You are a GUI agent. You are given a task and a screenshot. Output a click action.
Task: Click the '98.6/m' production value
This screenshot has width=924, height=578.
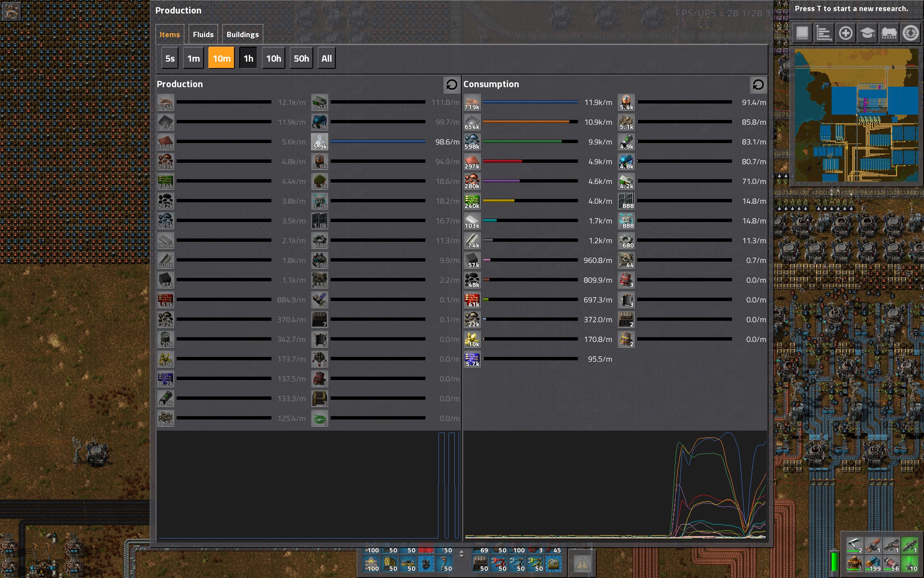pos(447,142)
